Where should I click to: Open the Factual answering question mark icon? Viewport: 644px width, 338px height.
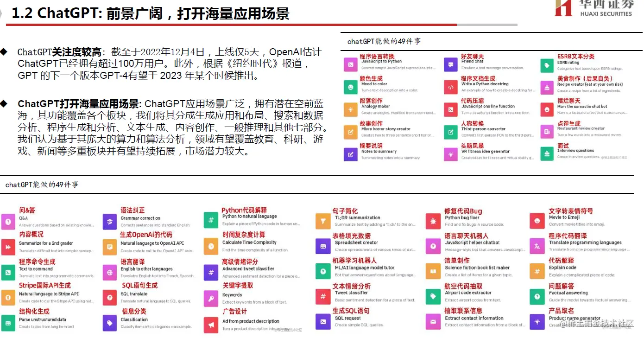pyautogui.click(x=537, y=296)
